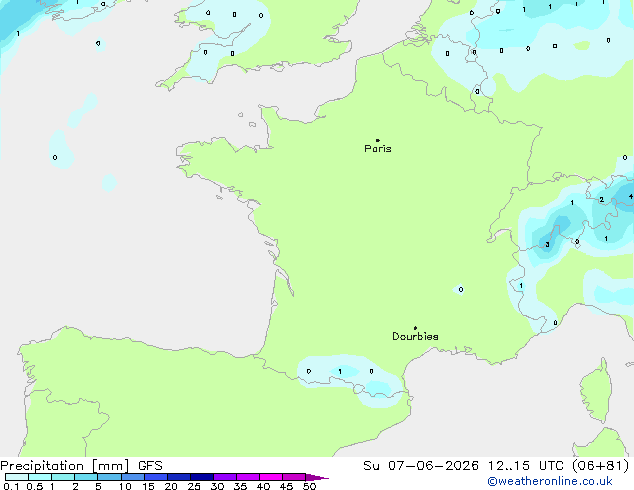634x490 pixels.
Task: Click the purple arrow above 50 in legend
Action: point(317,477)
